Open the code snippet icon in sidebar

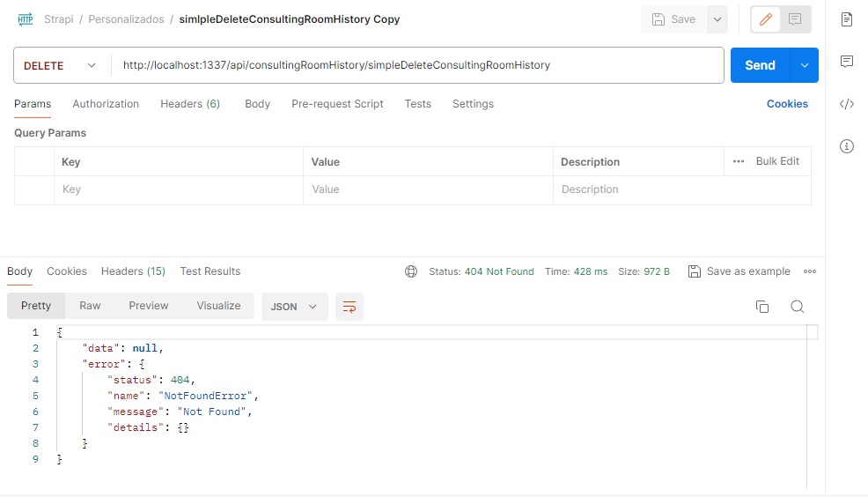tap(847, 104)
